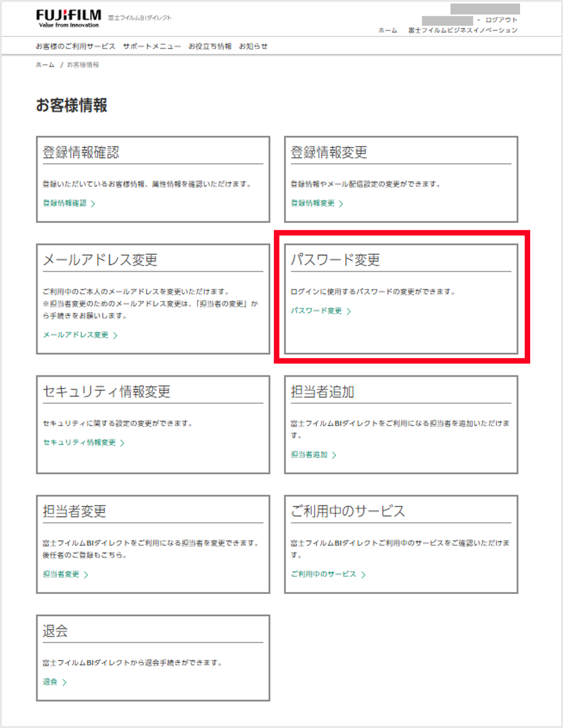Click the chevron next to セキュリティ情報変更 link
The width and height of the screenshot is (563, 728).
click(x=122, y=443)
